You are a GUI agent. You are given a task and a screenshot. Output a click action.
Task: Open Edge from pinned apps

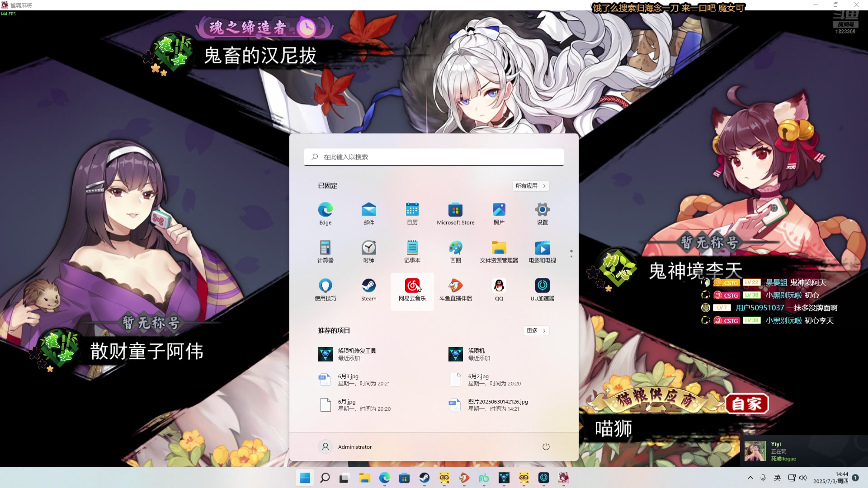[x=325, y=214]
